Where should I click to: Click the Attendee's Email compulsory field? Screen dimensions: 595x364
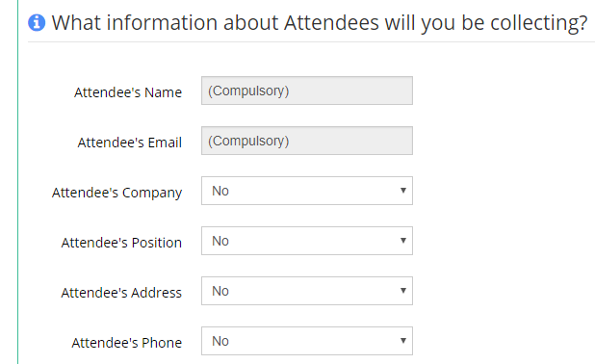tap(307, 141)
